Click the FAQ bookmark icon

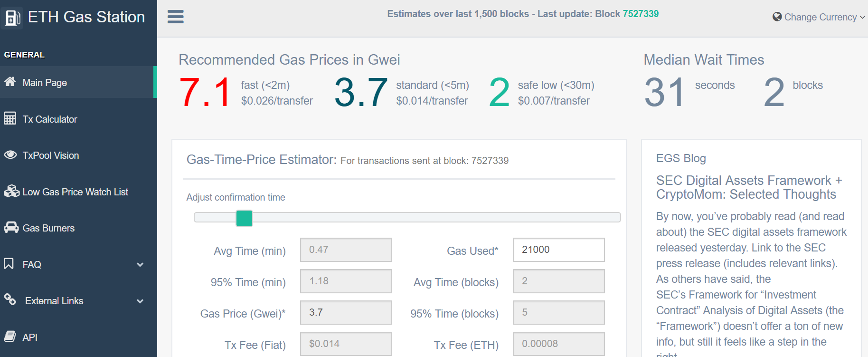(x=9, y=264)
